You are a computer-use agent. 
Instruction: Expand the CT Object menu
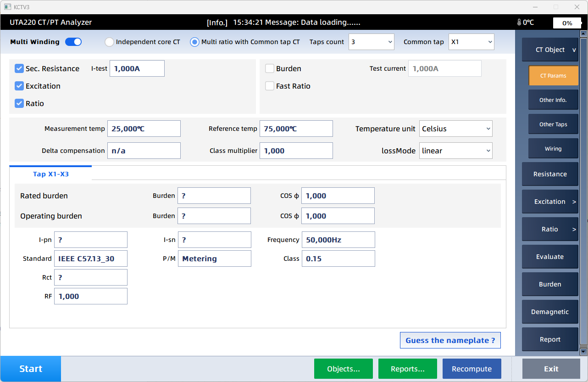point(550,50)
